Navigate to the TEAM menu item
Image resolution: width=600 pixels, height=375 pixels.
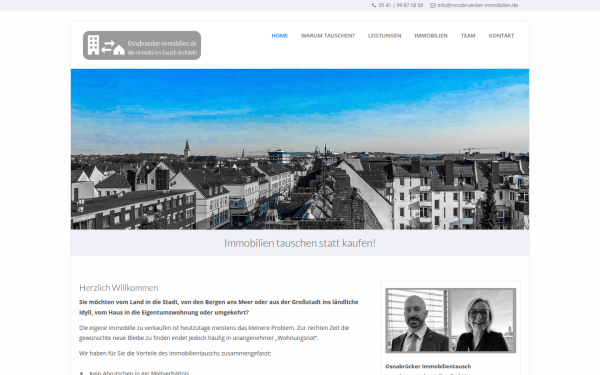click(x=468, y=36)
